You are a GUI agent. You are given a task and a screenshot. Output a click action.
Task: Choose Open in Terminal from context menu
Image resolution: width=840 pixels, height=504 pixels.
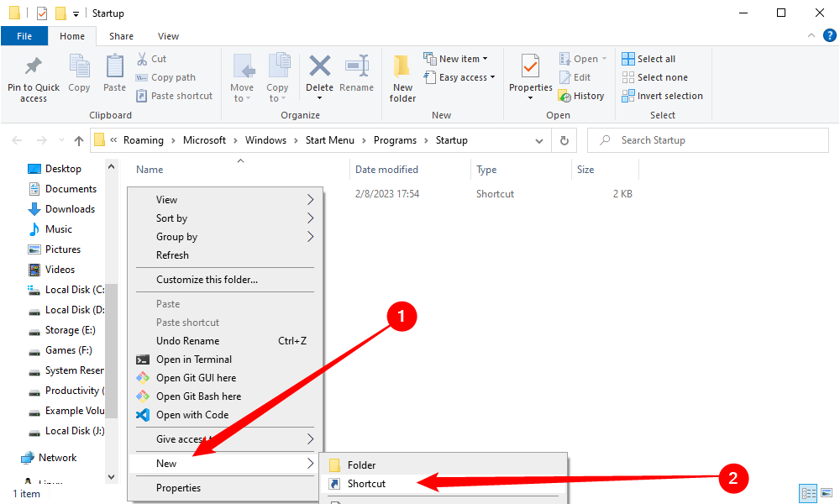pos(193,359)
